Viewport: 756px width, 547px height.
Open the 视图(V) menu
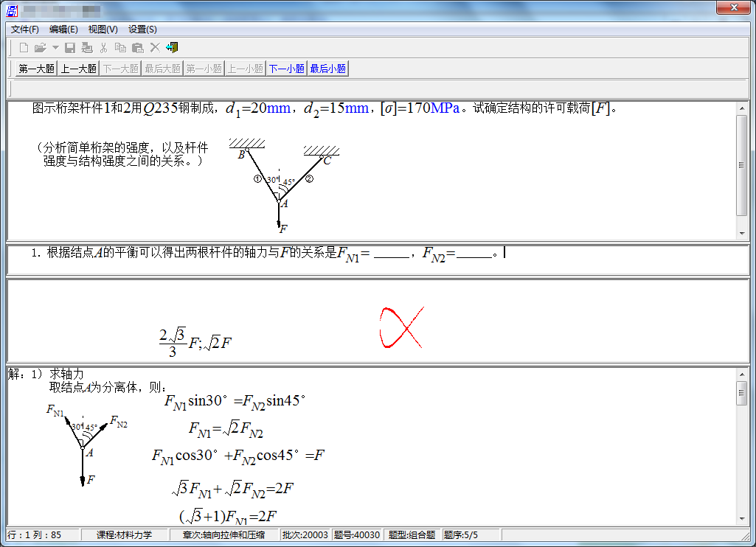pyautogui.click(x=103, y=29)
